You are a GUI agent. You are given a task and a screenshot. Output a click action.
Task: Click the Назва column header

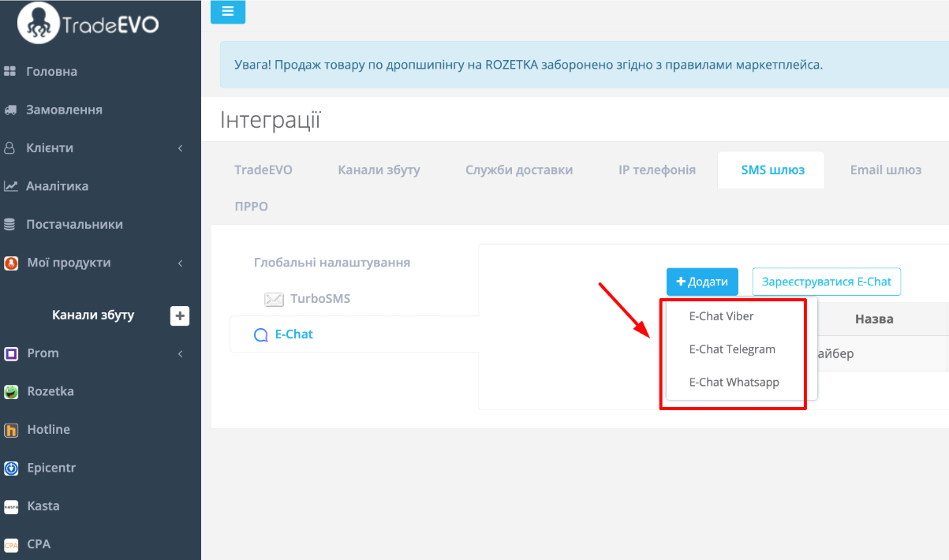point(874,319)
